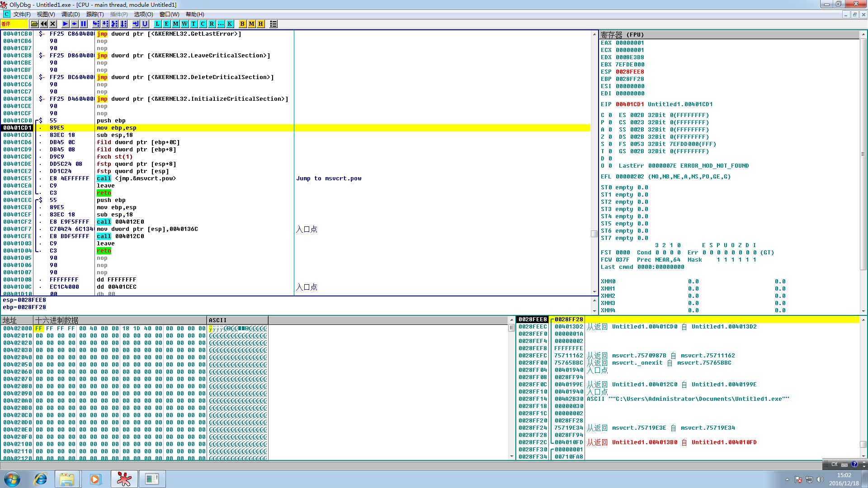
Task: Open the 跟踪(T) menu
Action: coord(95,14)
